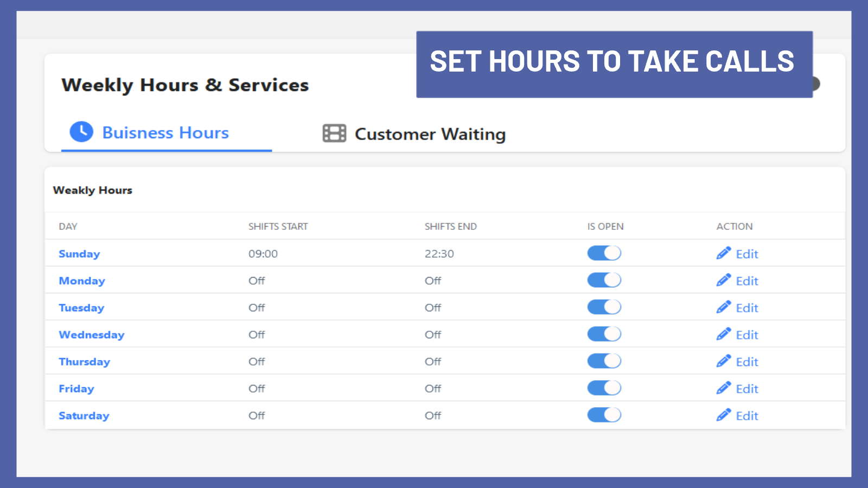The width and height of the screenshot is (868, 488).
Task: Switch to the Buisness Hours tab
Action: [x=165, y=132]
